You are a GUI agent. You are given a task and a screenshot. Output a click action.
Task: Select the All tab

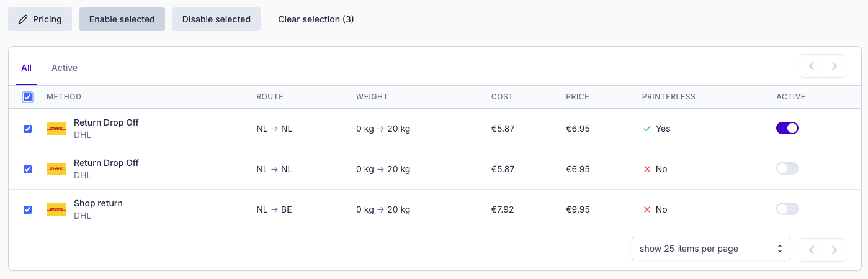pos(26,68)
